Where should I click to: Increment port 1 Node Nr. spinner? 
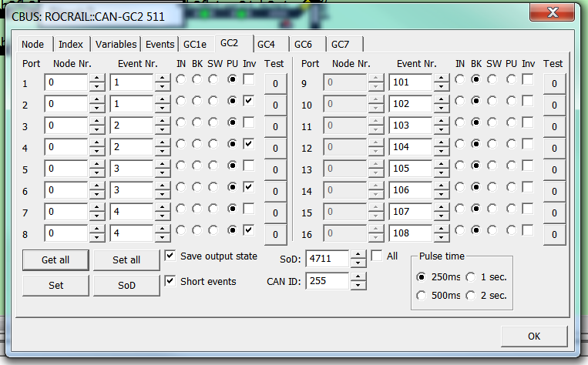tap(97, 79)
